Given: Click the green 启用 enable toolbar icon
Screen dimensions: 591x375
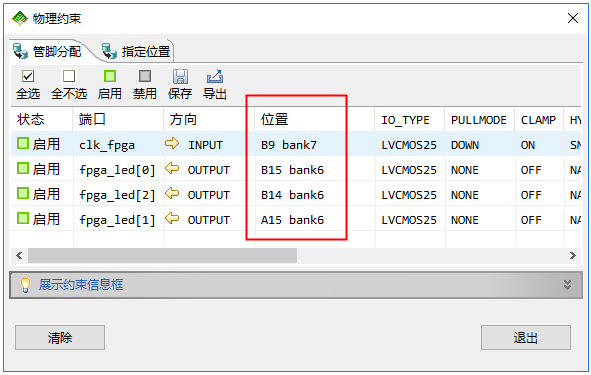Looking at the screenshot, I should (110, 76).
